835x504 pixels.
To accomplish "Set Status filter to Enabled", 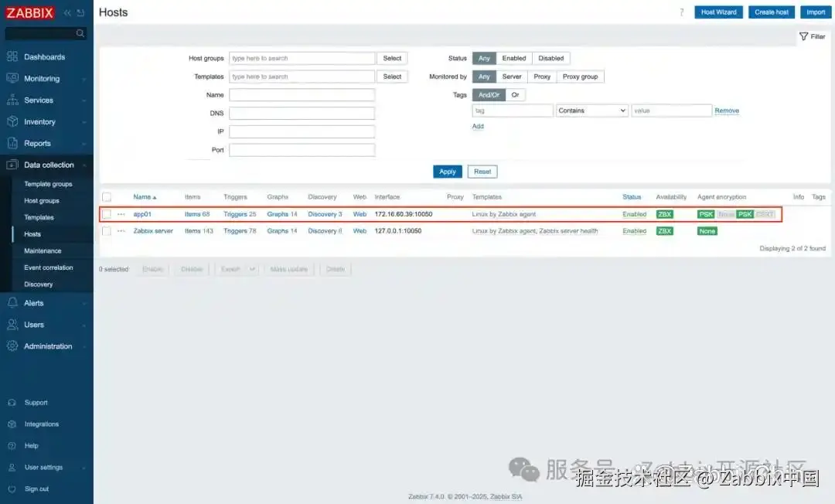I will click(514, 59).
